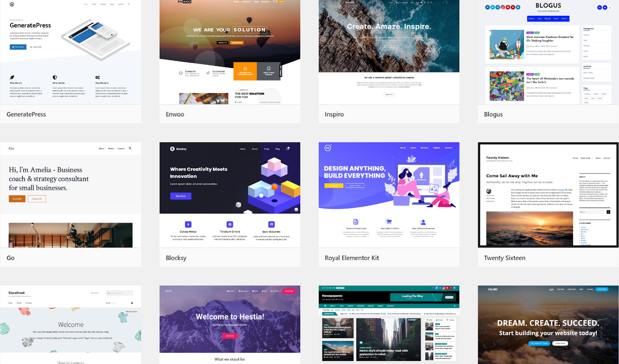Click the How We Do It gears icon
This screenshot has width=619, height=364.
(x=97, y=77)
